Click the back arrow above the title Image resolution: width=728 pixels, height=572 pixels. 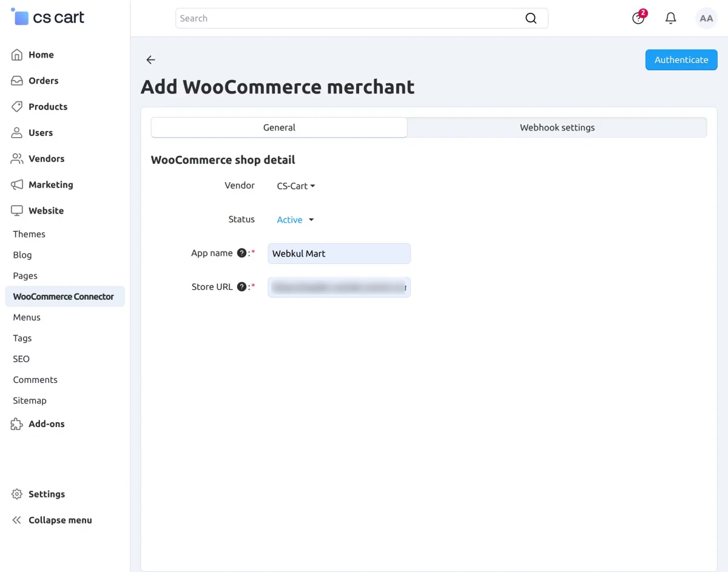[x=150, y=59]
